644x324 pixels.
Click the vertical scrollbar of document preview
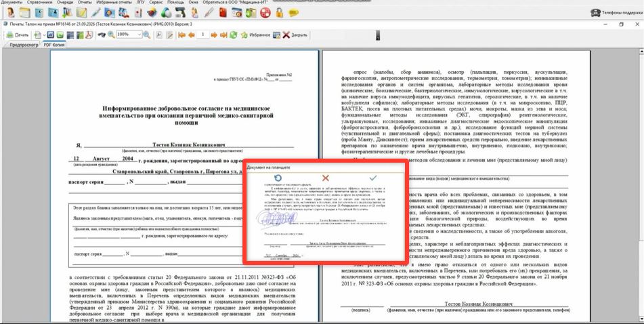[x=641, y=185]
